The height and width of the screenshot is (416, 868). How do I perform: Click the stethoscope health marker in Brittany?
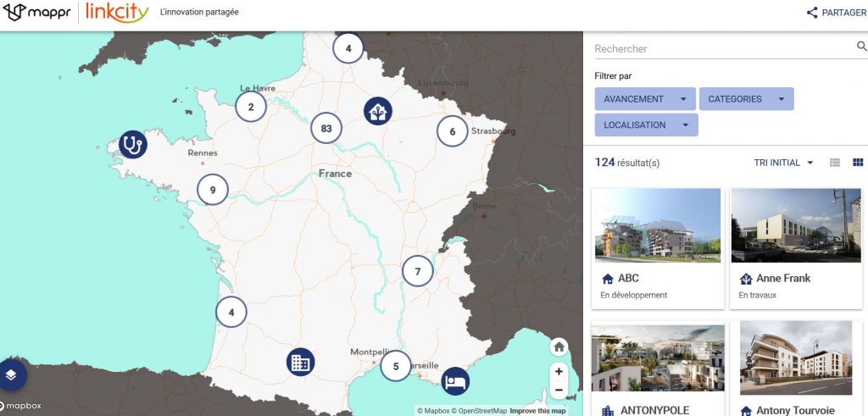click(132, 144)
